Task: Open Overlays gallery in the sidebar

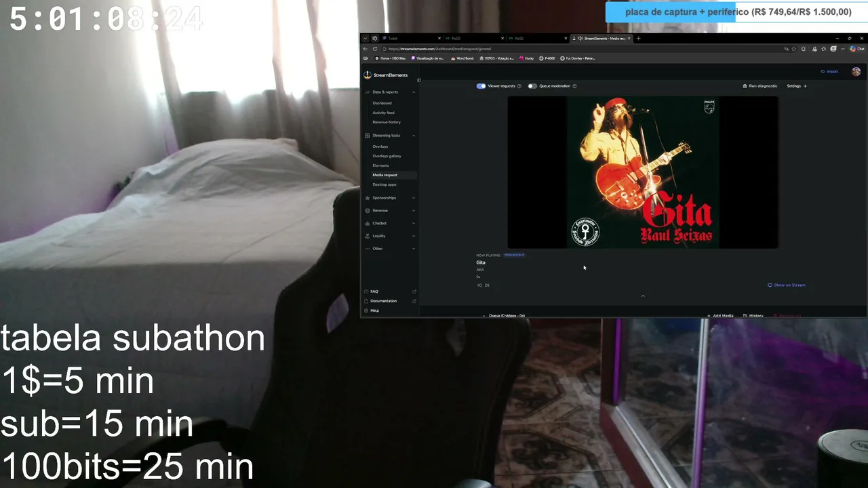Action: coord(387,156)
